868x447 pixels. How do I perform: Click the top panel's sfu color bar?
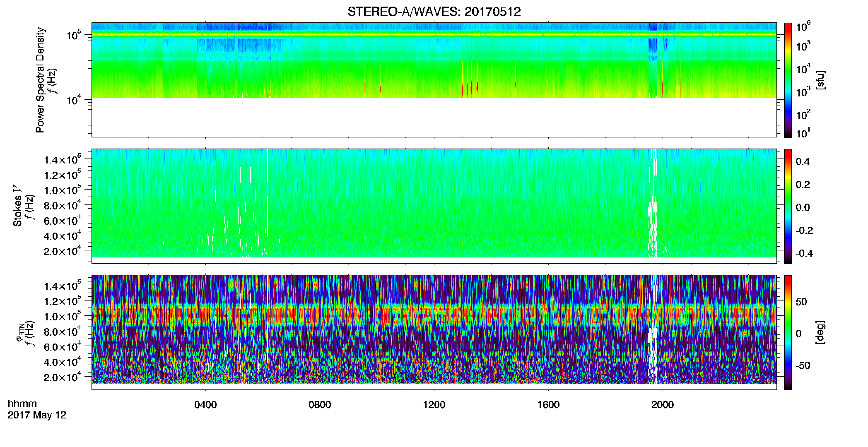(788, 80)
